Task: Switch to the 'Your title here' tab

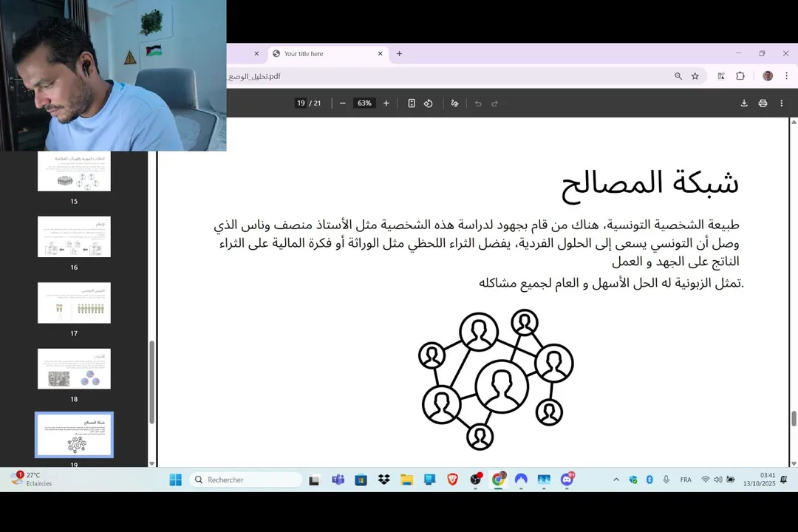Action: pyautogui.click(x=328, y=53)
